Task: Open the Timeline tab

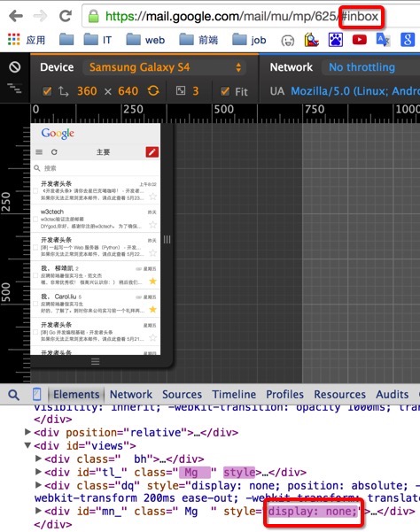Action: (x=234, y=394)
